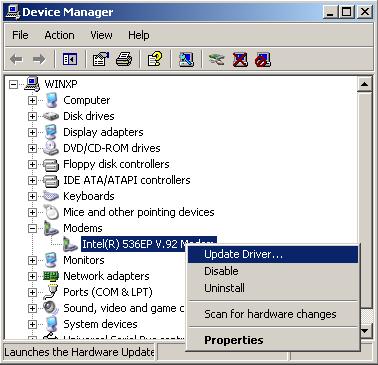Click the DVD/CD-ROM drives disc icon
The height and width of the screenshot is (365, 378).
click(x=51, y=148)
